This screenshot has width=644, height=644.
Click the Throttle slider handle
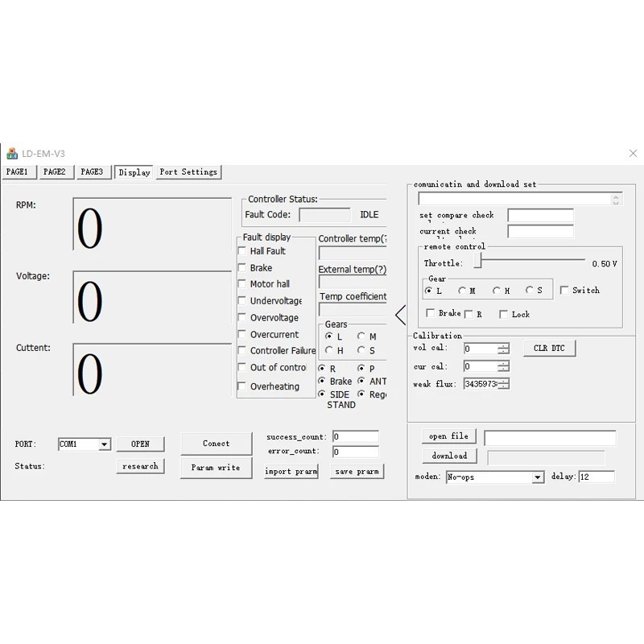tap(477, 261)
